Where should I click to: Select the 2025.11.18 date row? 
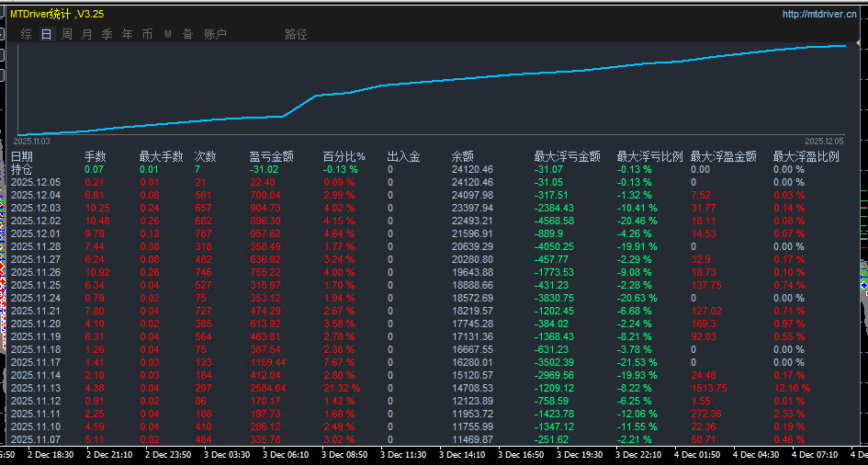click(36, 349)
